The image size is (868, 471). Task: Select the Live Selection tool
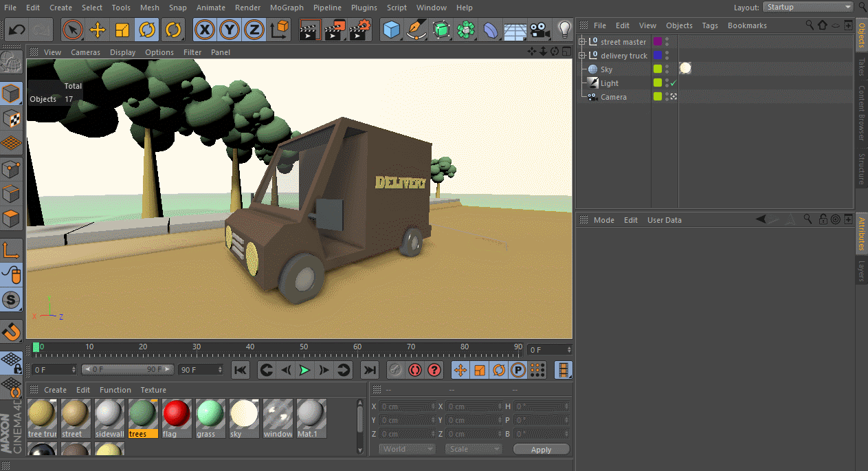point(73,30)
